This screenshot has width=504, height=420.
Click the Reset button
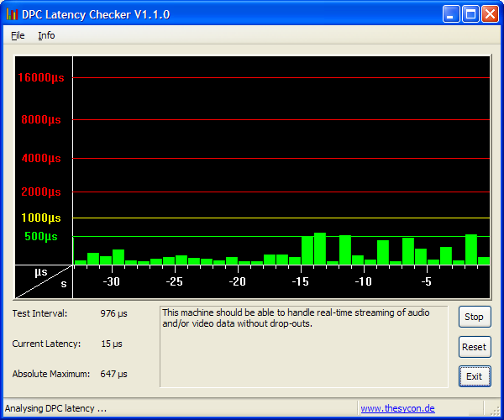[475, 347]
